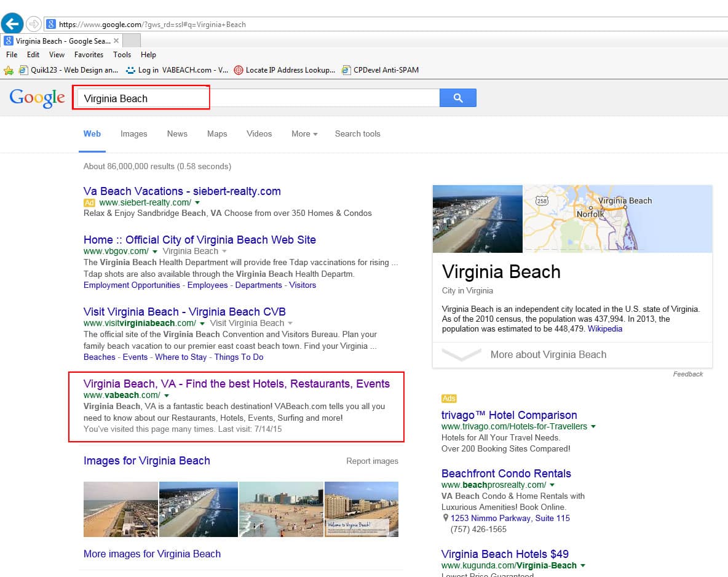Viewport: 728px width, 577px height.
Task: Select the Web search tab
Action: (x=92, y=134)
